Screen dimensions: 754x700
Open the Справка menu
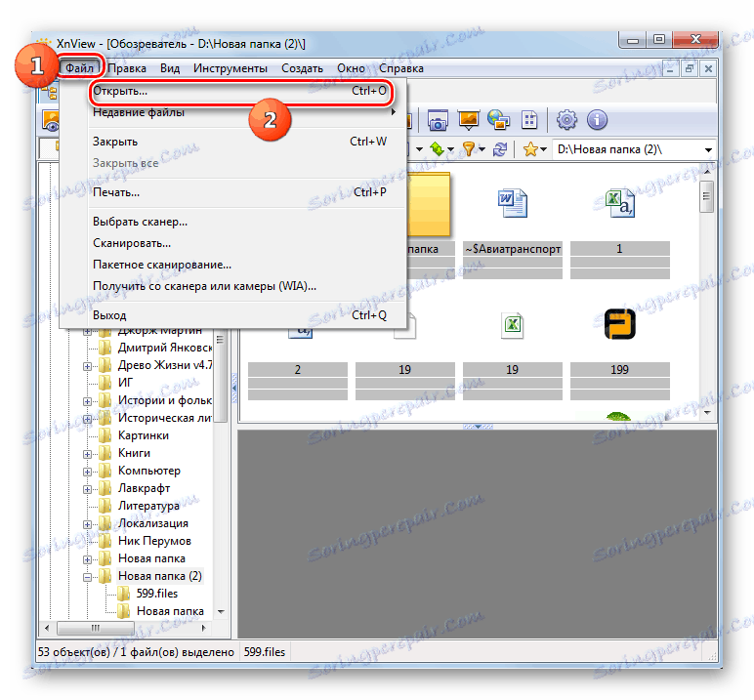[x=401, y=68]
